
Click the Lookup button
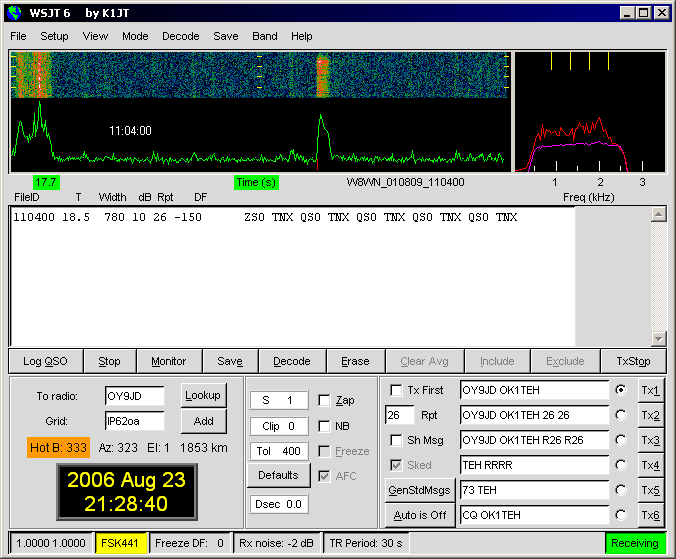[203, 395]
